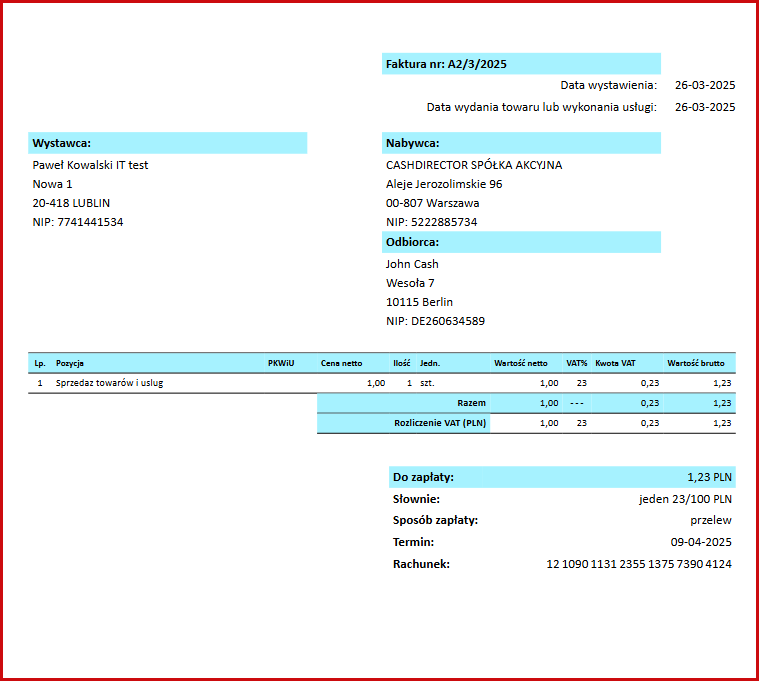
Task: Select item name 'Sprzedaz towarów i uslug'
Action: point(109,383)
